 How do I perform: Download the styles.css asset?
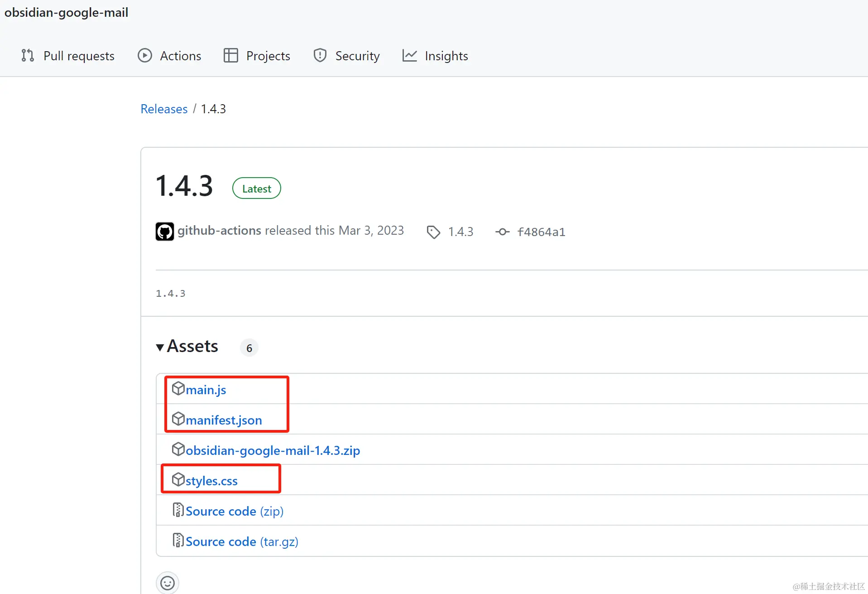(x=211, y=481)
